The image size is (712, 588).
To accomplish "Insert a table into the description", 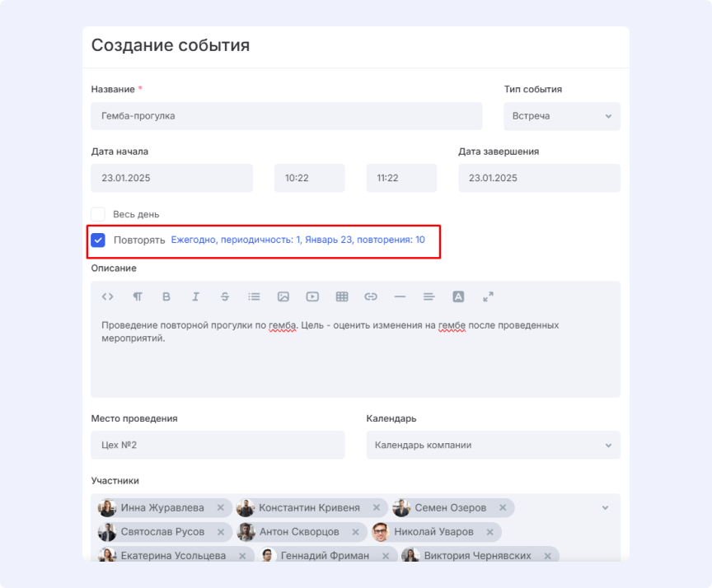I will point(341,296).
